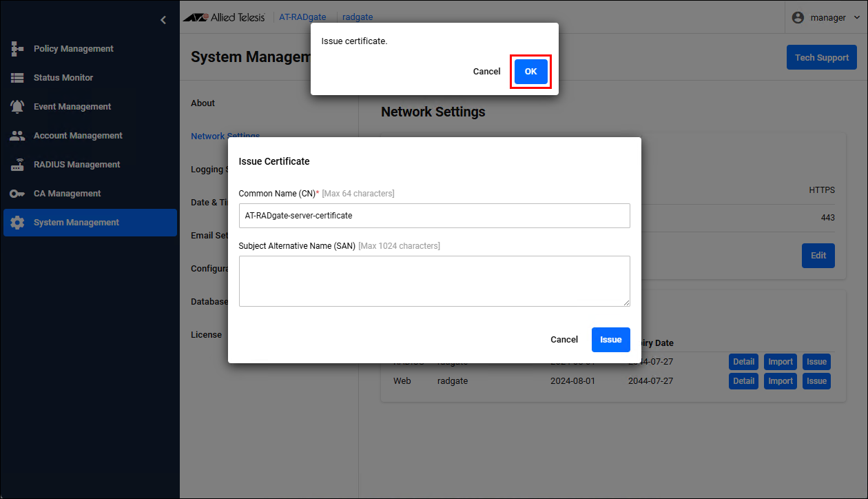Click the Policy Management icon

tap(17, 49)
